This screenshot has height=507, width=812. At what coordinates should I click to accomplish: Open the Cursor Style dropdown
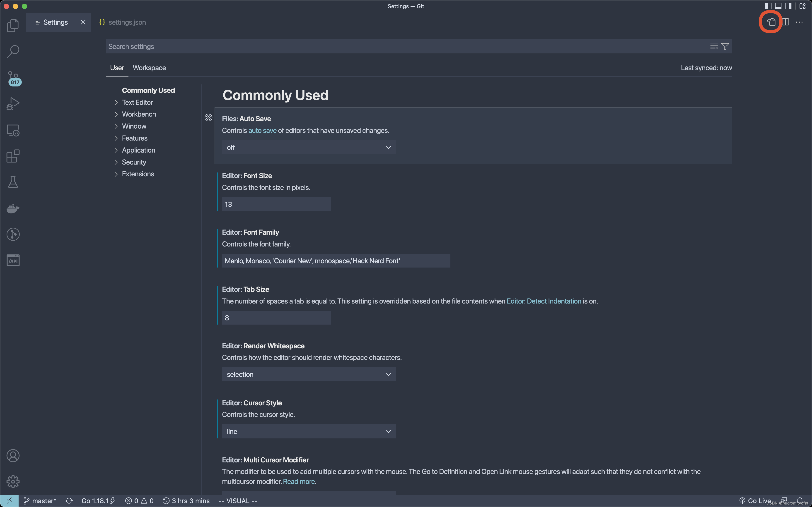tap(309, 431)
